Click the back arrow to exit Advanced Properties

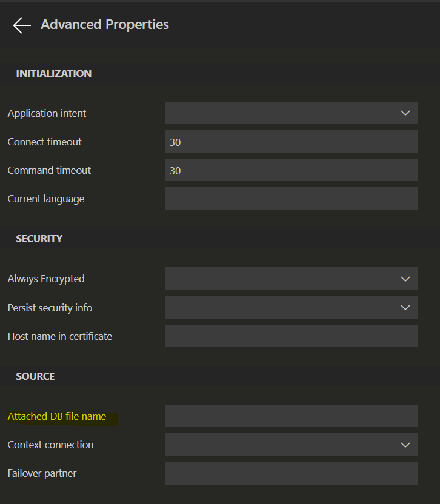click(x=21, y=25)
